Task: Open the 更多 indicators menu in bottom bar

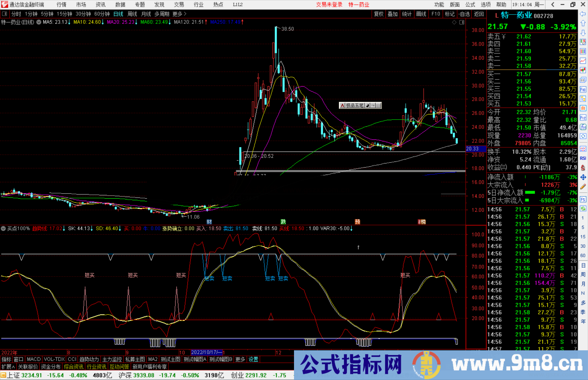Action: point(240,359)
